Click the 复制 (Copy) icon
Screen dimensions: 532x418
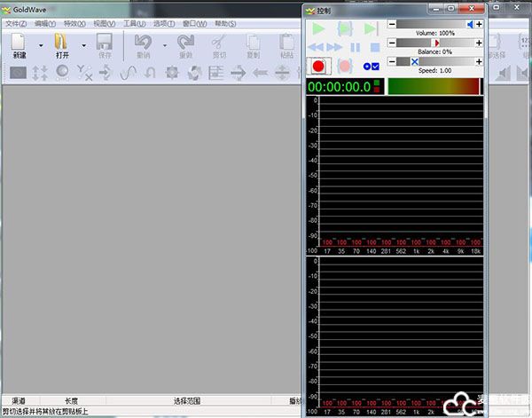(x=252, y=42)
